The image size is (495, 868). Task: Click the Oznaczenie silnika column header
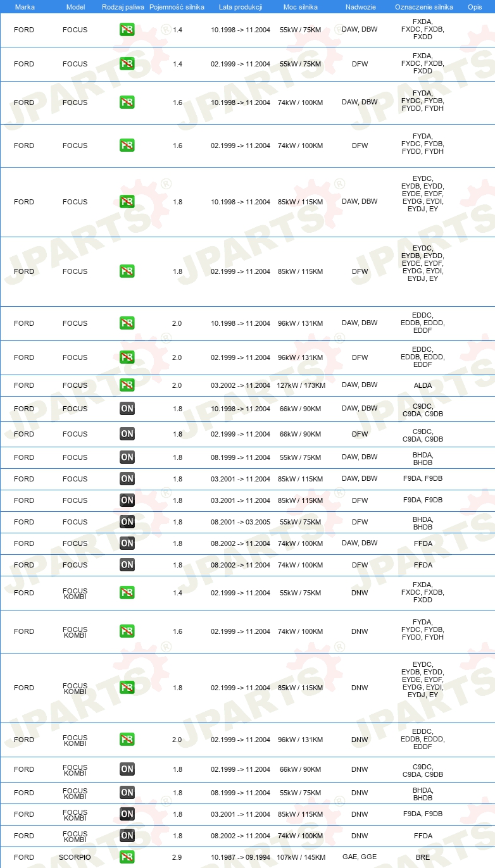coord(424,7)
